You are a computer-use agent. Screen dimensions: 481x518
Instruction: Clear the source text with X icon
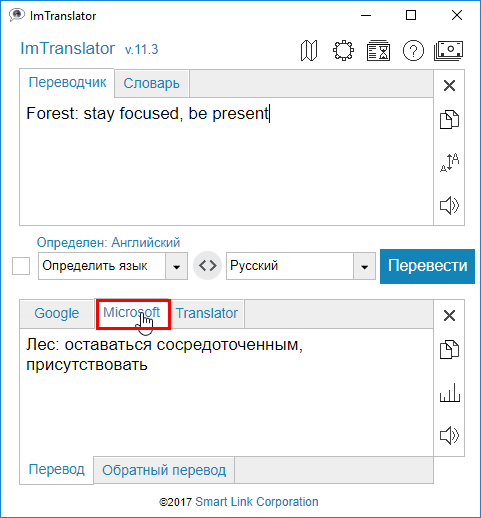[x=449, y=86]
